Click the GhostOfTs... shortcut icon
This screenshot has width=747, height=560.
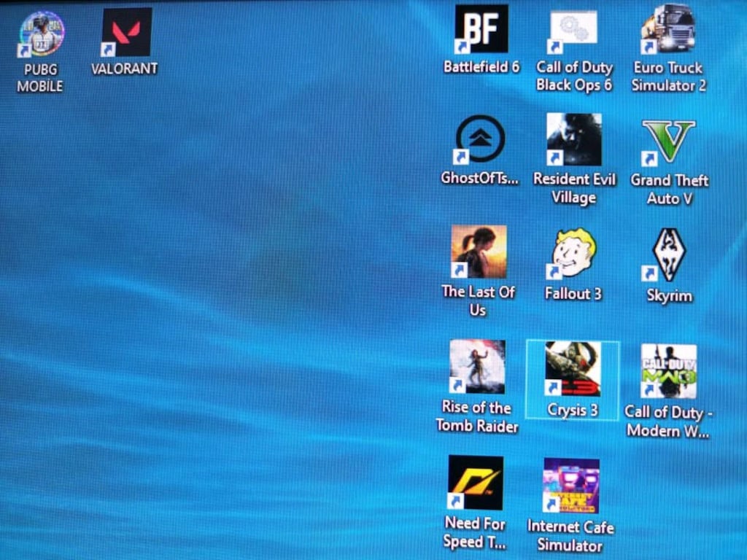480,139
